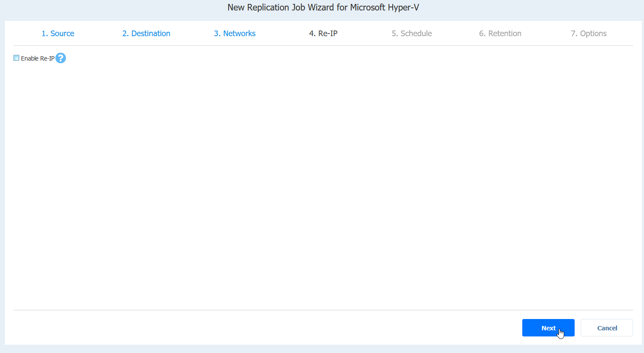Cancel the replication job wizard

[x=607, y=328]
